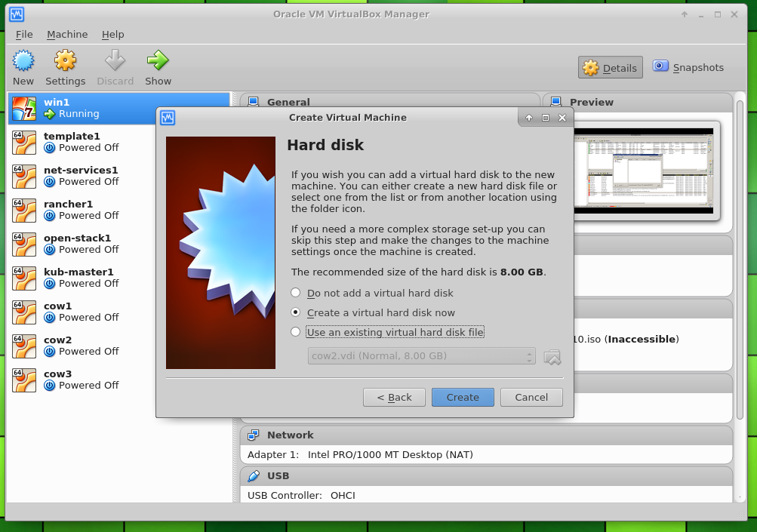Maximize the Create Virtual Machine dialog
757x532 pixels.
coord(546,118)
